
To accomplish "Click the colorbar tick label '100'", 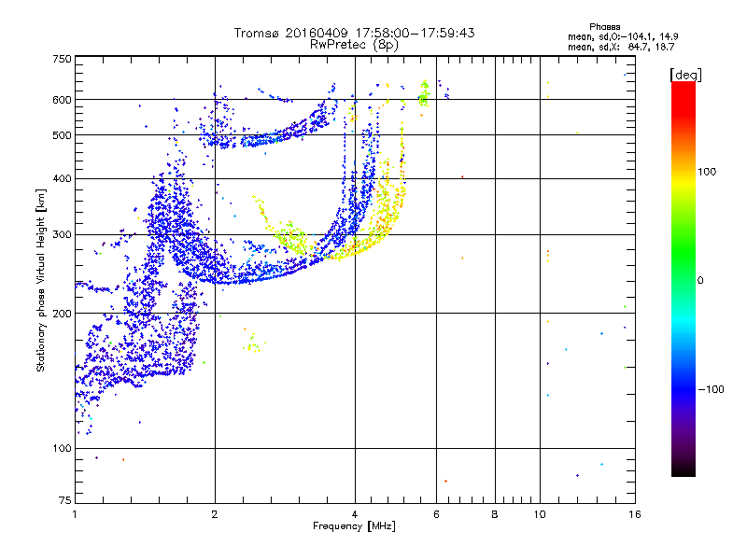I will point(707,172).
